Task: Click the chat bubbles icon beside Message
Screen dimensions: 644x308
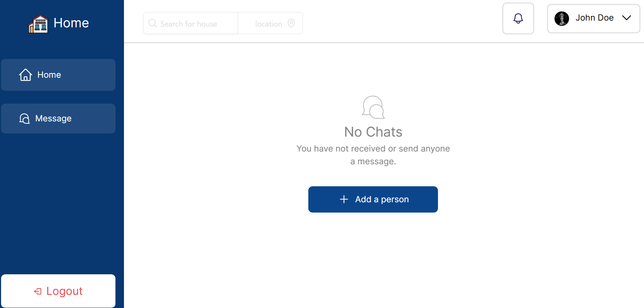Action: click(25, 119)
